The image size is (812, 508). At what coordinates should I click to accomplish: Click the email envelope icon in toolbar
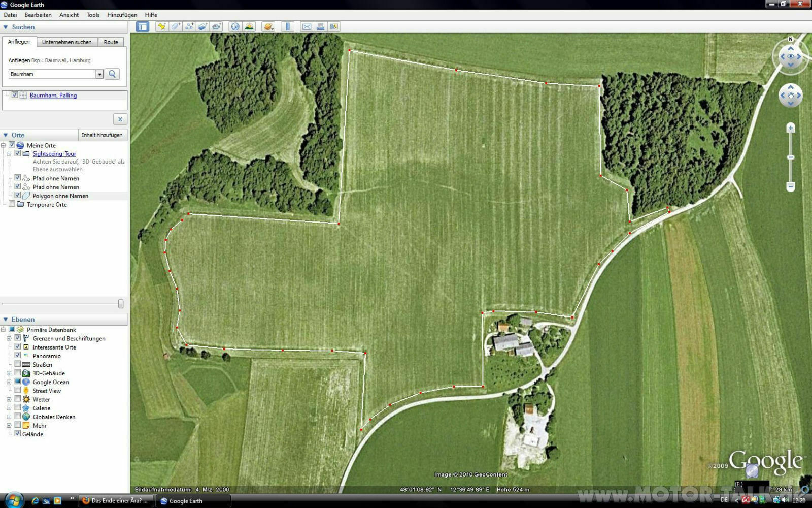coord(307,27)
